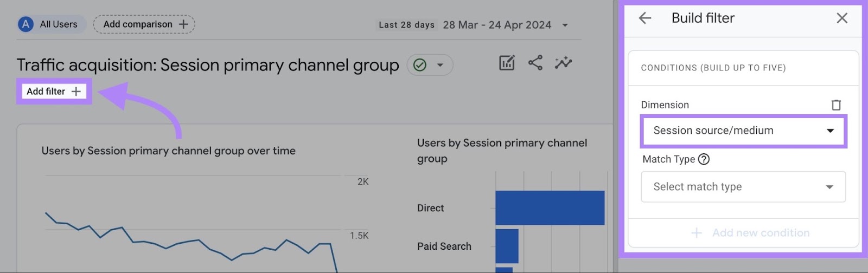
Task: Click the Paid Search channel bar
Action: pyautogui.click(x=507, y=246)
